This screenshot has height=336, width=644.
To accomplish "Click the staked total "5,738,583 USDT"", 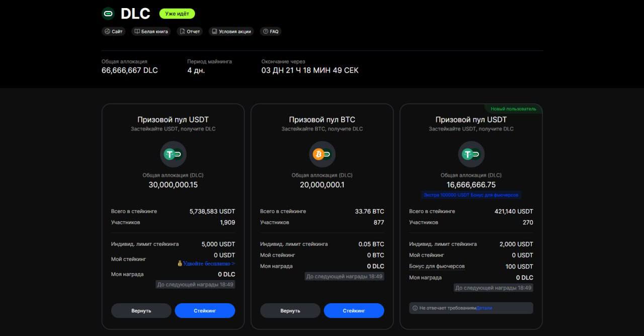I will [212, 212].
